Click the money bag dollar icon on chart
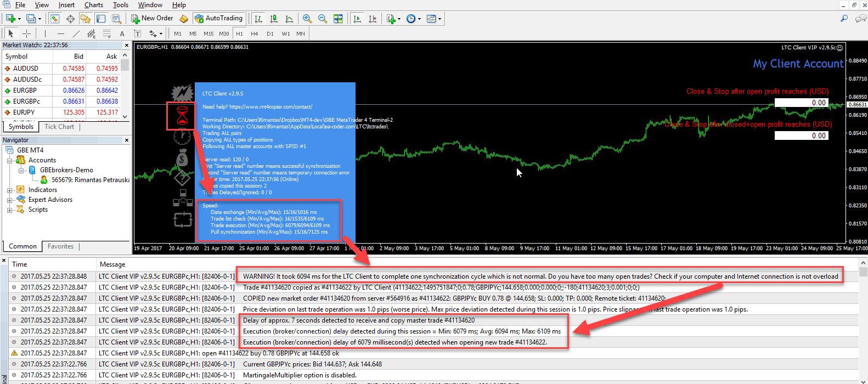The image size is (868, 384). [x=182, y=159]
